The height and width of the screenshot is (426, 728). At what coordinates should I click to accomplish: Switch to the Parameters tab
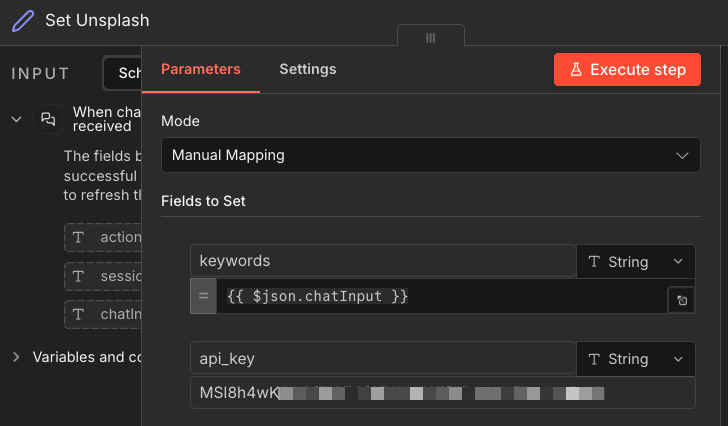pos(201,69)
